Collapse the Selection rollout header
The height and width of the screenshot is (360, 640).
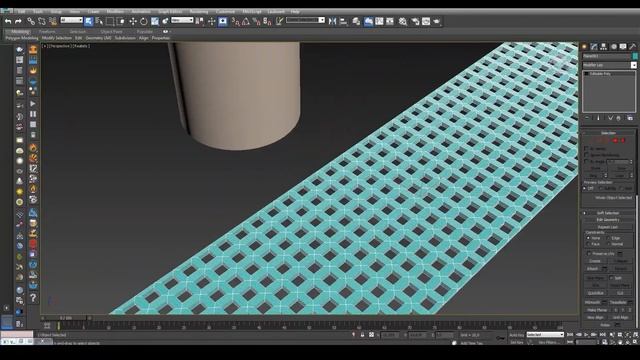[x=608, y=133]
